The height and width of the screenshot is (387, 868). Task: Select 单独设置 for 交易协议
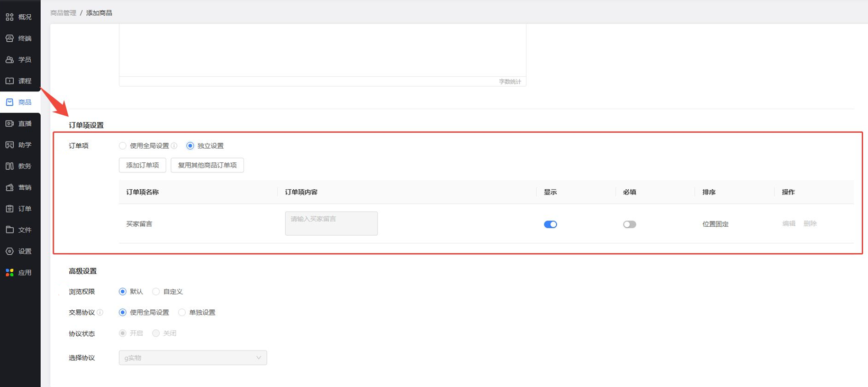[x=182, y=312]
